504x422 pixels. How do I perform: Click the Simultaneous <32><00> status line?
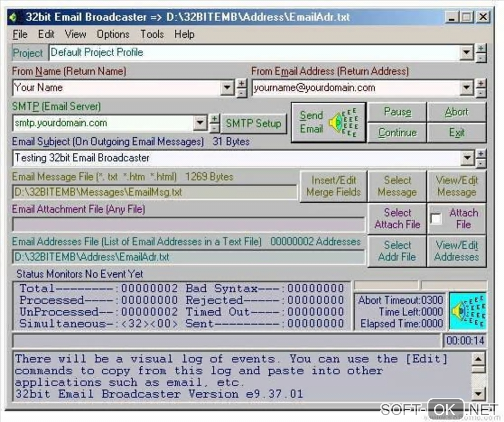(x=98, y=323)
